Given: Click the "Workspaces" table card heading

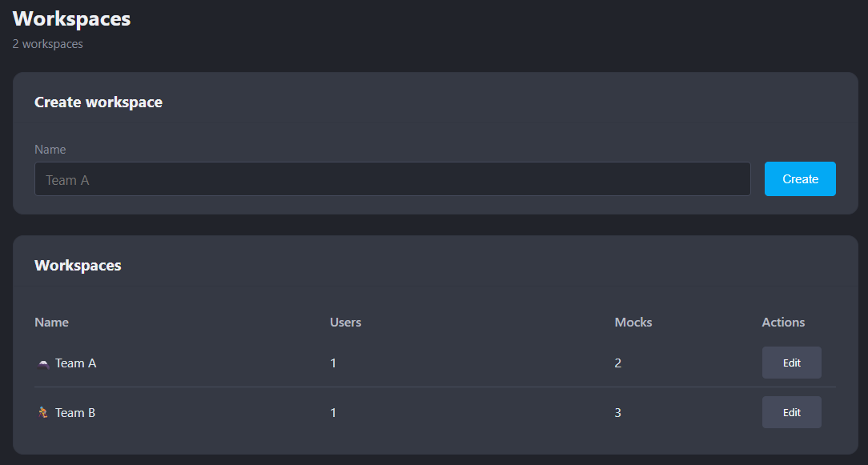Looking at the screenshot, I should click(x=78, y=266).
